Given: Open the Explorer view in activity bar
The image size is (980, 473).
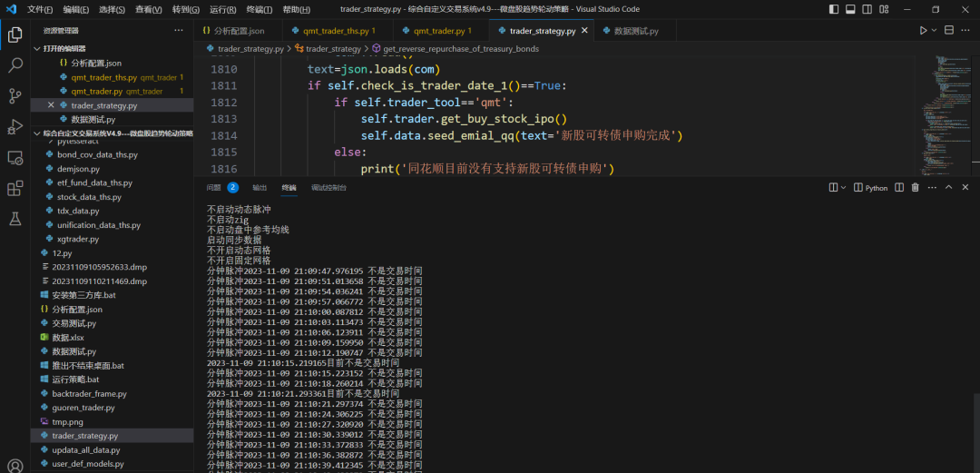Looking at the screenshot, I should [x=15, y=35].
